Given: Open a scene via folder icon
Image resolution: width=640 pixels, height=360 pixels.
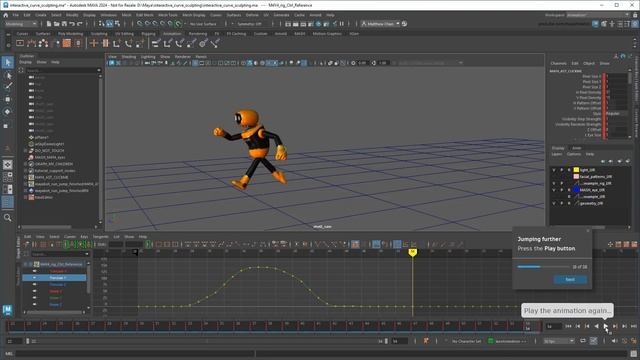Looking at the screenshot, I should 57,24.
